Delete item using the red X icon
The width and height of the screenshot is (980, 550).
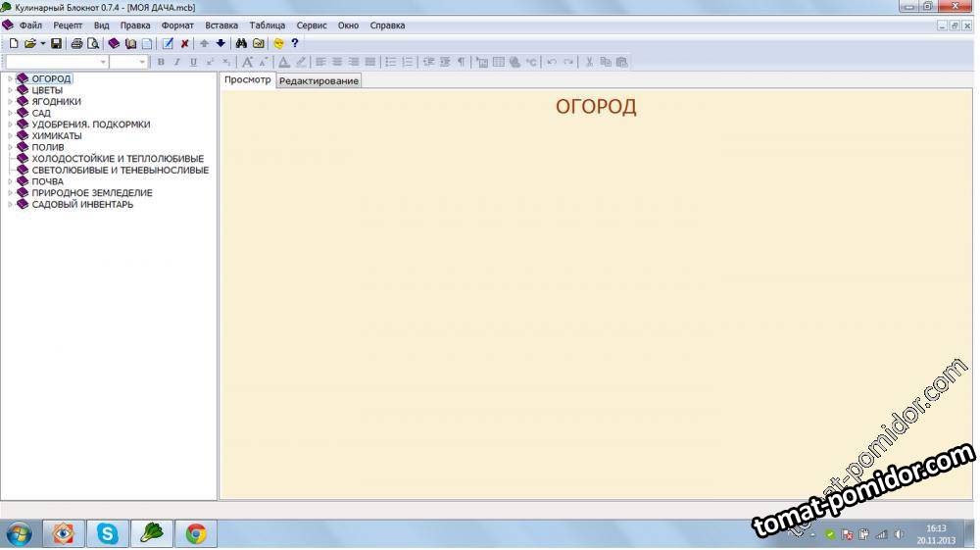[x=184, y=44]
